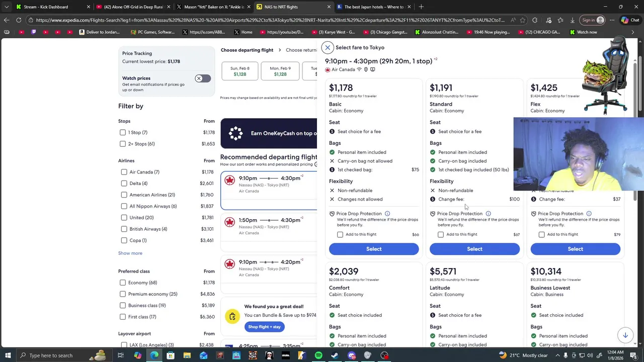Switch to the best Japan hotels tab
The height and width of the screenshot is (362, 644).
374,7
